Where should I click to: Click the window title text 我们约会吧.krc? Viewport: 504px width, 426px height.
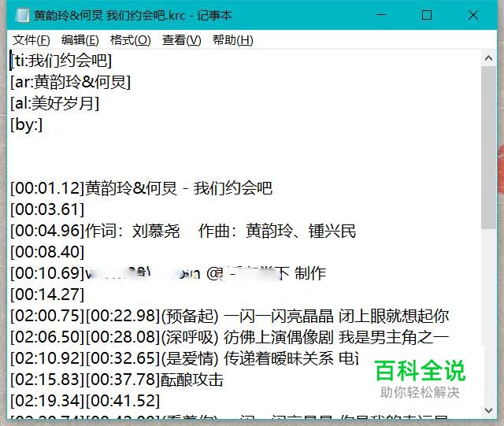pyautogui.click(x=146, y=15)
